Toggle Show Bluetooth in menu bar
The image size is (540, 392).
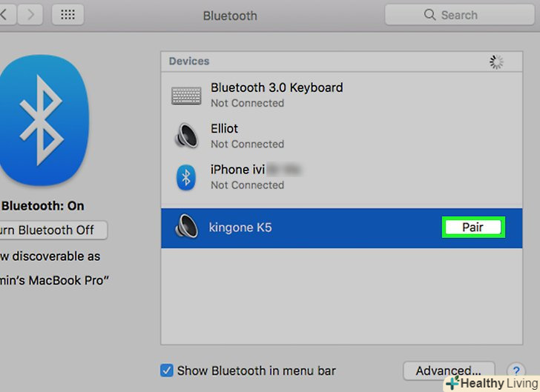pyautogui.click(x=167, y=371)
